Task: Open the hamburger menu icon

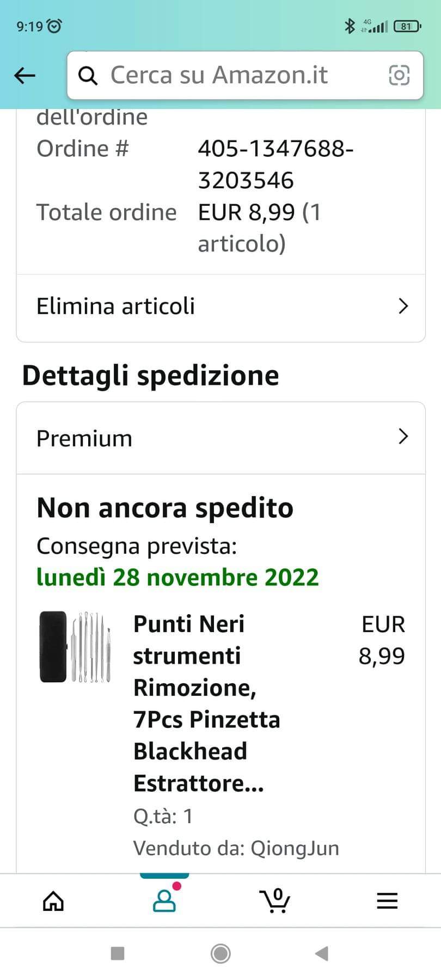Action: [387, 901]
